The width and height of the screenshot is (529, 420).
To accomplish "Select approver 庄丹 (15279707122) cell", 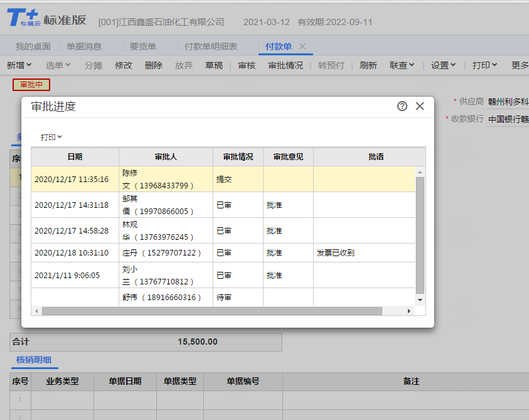I will pyautogui.click(x=166, y=253).
